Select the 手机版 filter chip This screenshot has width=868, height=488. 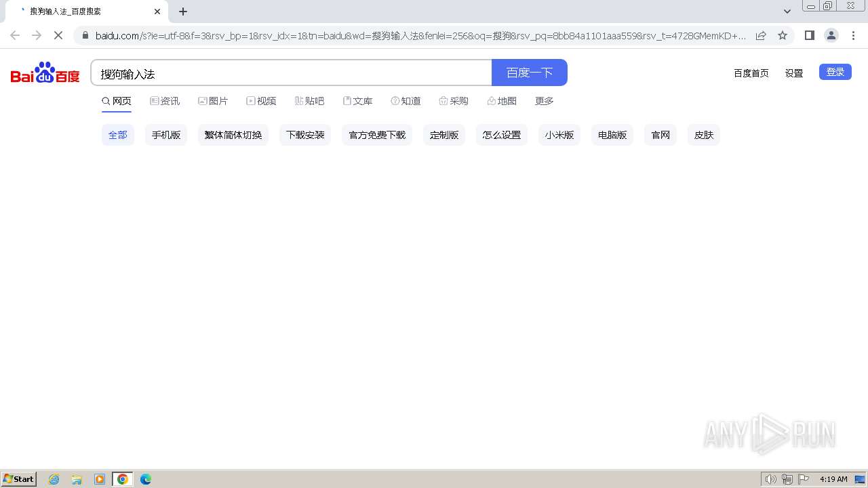(x=166, y=135)
